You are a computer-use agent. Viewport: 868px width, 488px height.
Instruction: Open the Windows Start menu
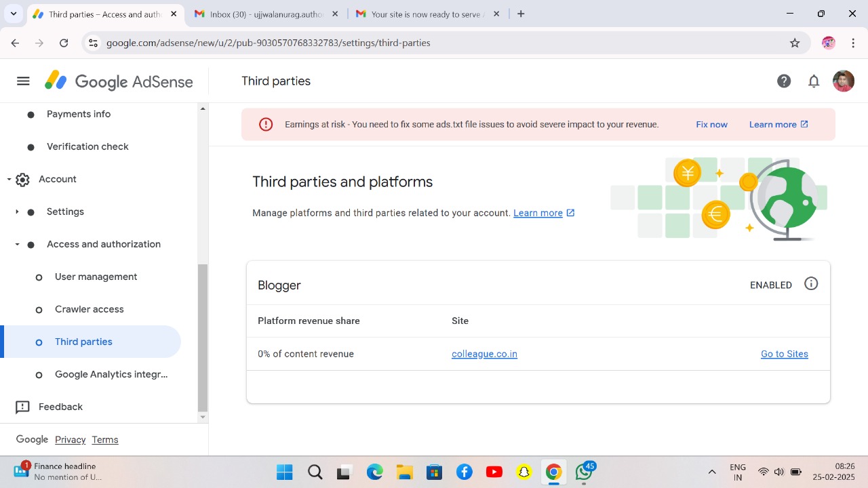click(x=285, y=472)
